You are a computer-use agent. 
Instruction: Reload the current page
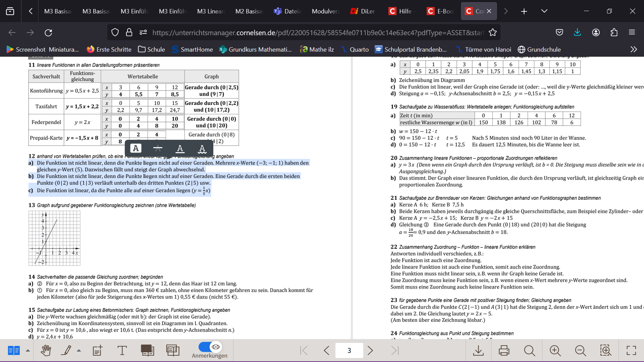[x=48, y=33]
